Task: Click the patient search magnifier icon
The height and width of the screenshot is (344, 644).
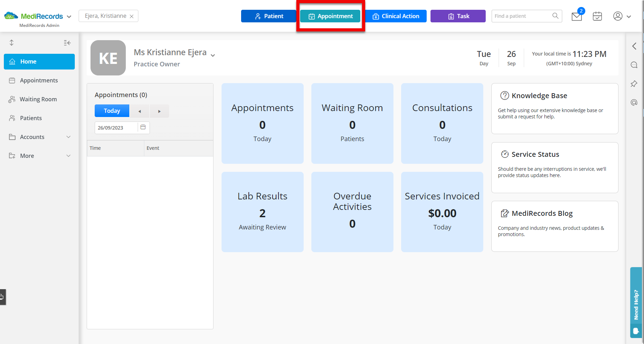Action: (x=555, y=16)
